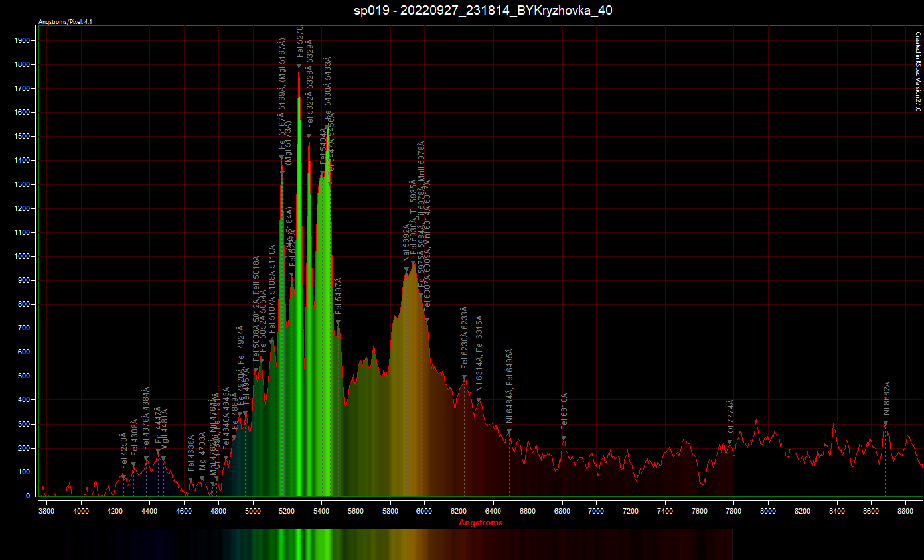Select the NaI 5892Å line label

pyautogui.click(x=407, y=244)
